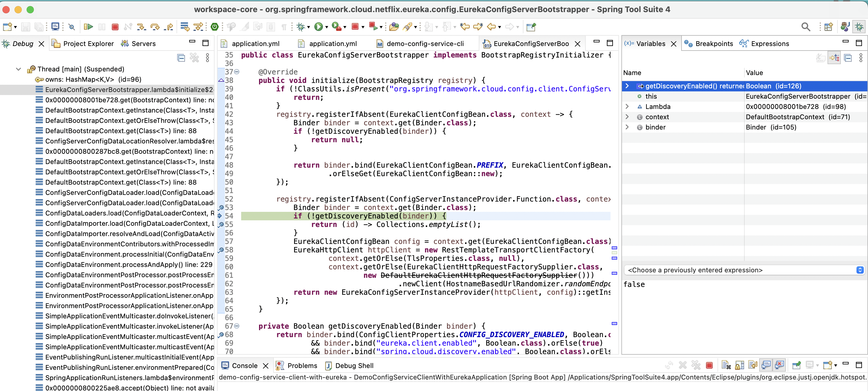Click the Resume icon to continue execution
The width and height of the screenshot is (868, 391).
(88, 27)
